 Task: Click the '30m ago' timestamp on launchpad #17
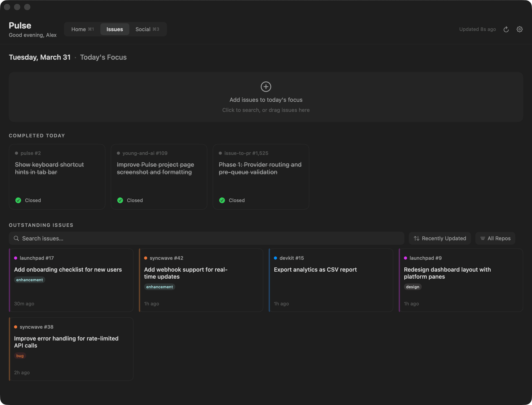(24, 303)
